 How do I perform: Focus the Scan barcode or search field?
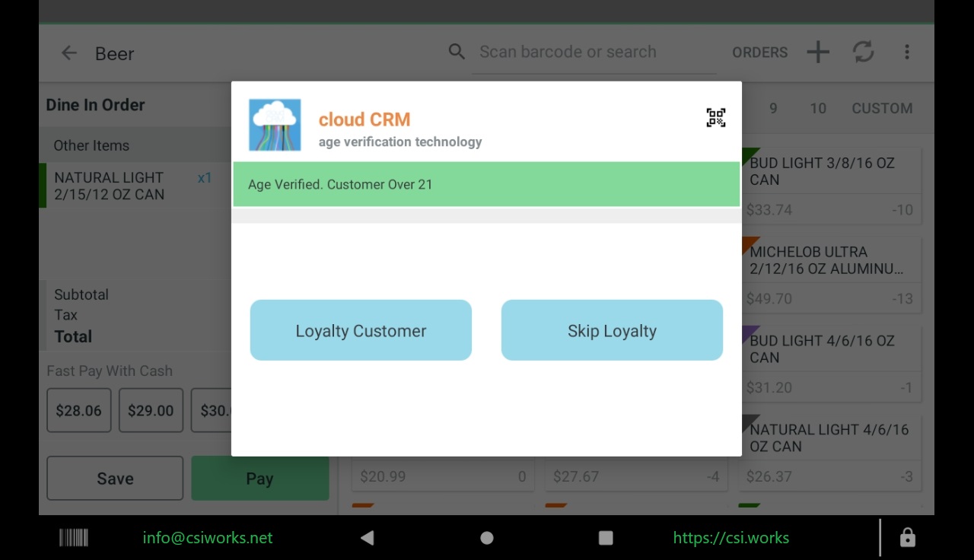pyautogui.click(x=594, y=52)
